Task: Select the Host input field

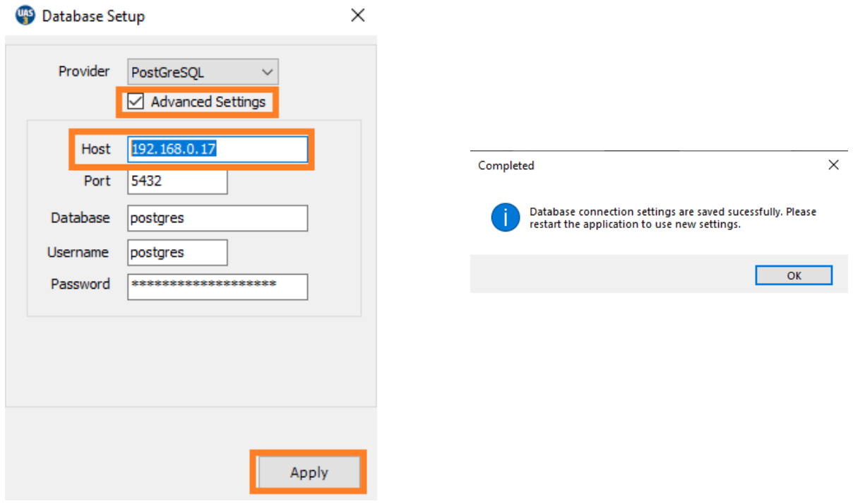Action: pos(217,149)
